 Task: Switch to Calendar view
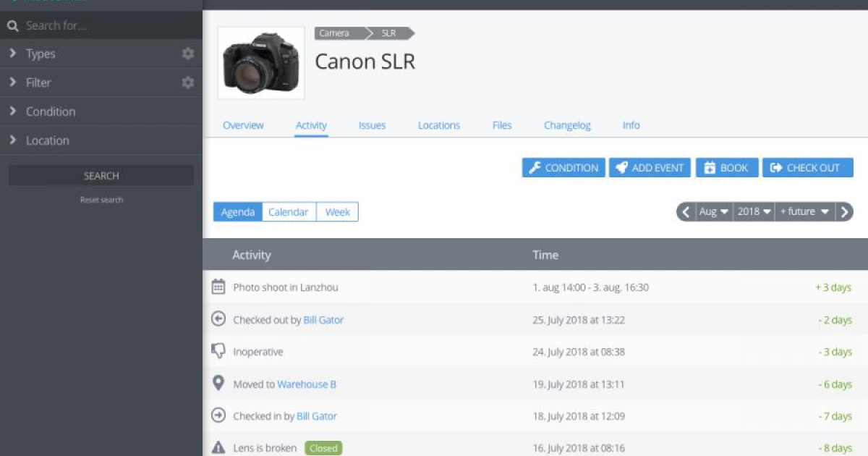coord(288,211)
